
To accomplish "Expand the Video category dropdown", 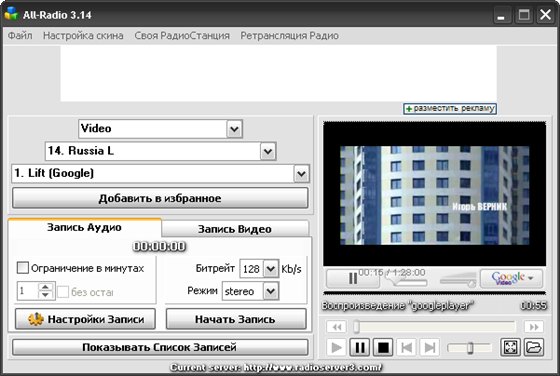I will tap(234, 129).
